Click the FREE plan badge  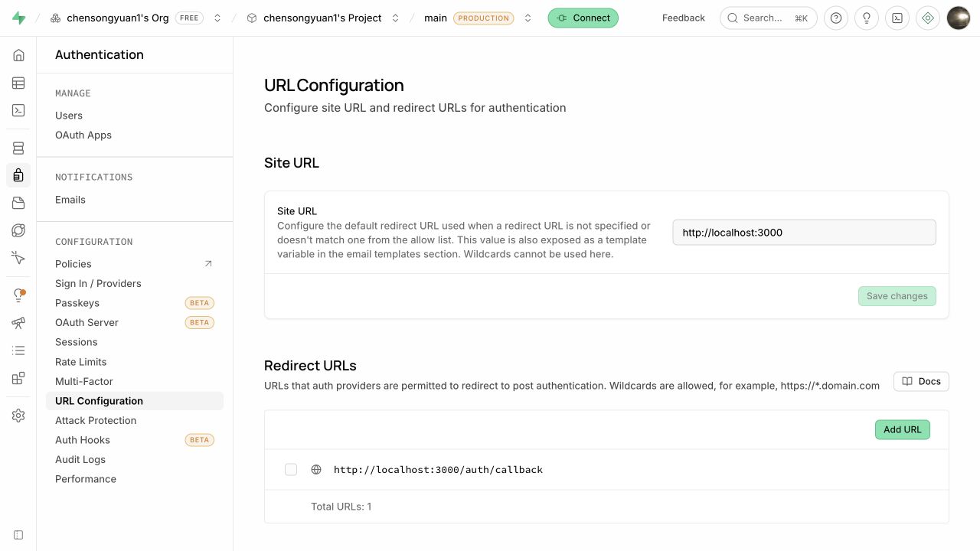[x=189, y=18]
